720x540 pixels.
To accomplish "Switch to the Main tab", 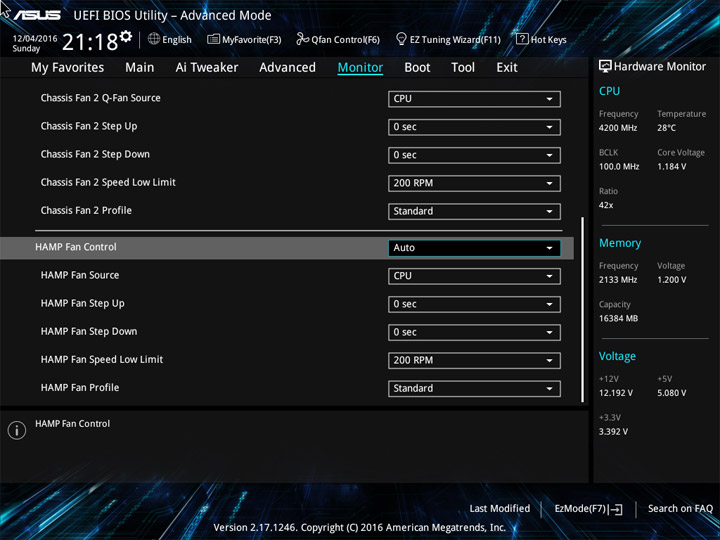I will (x=140, y=68).
